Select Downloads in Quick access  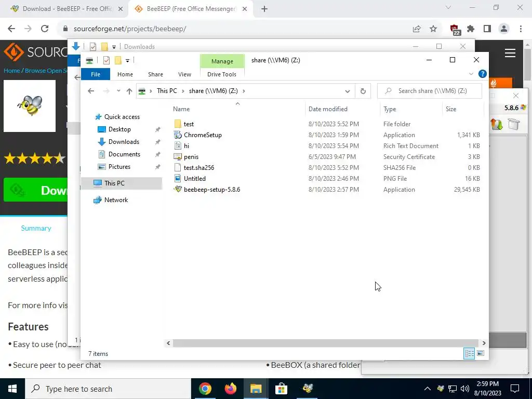pos(124,142)
